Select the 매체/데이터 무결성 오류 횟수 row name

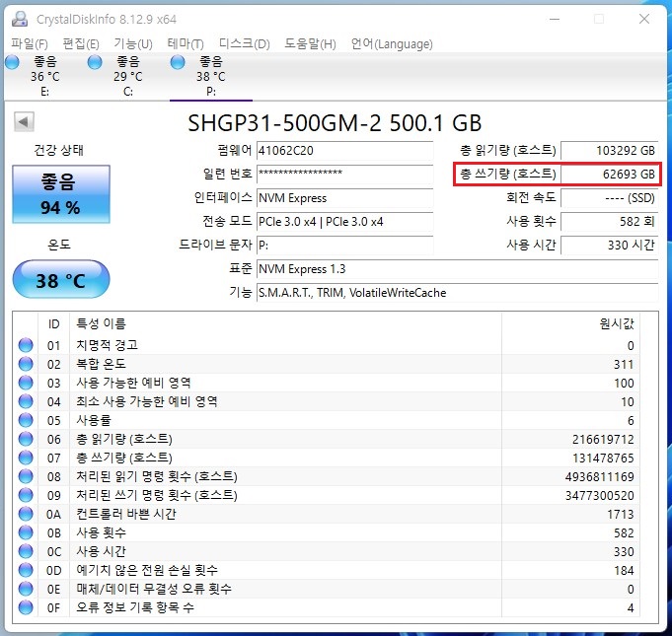[154, 589]
